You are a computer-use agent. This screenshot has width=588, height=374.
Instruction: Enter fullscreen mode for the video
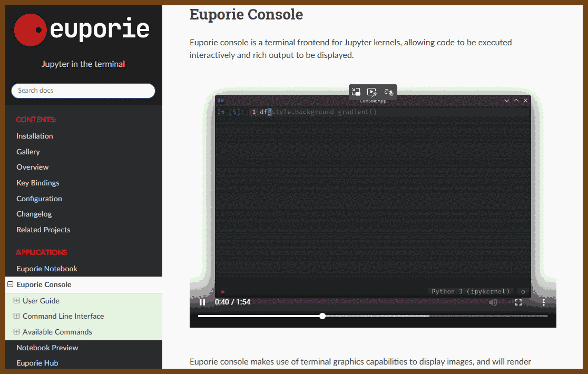coord(518,302)
